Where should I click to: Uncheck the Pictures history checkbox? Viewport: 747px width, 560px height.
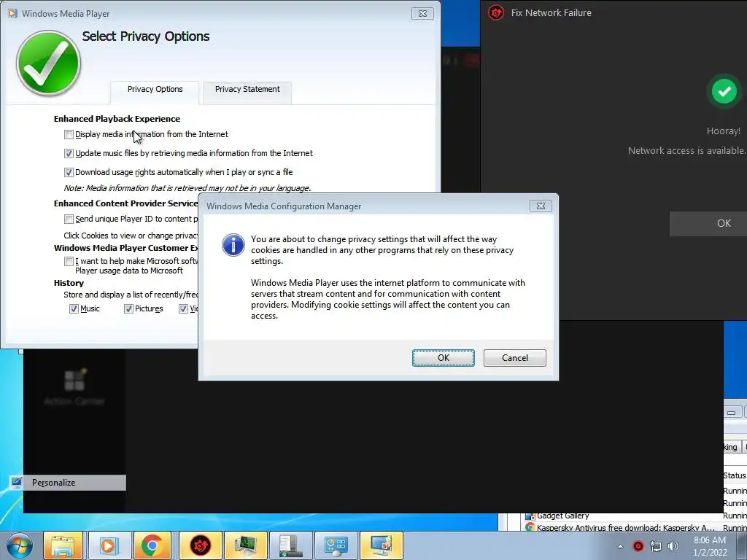pos(128,309)
